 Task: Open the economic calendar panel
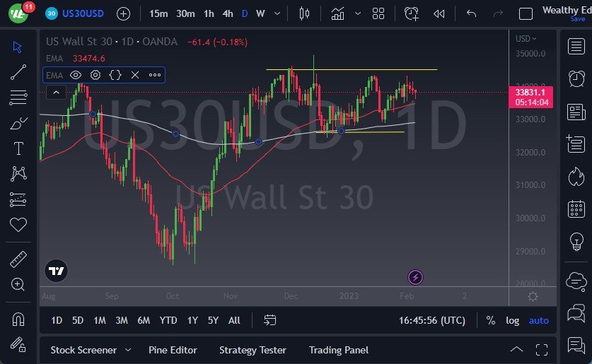pos(576,209)
